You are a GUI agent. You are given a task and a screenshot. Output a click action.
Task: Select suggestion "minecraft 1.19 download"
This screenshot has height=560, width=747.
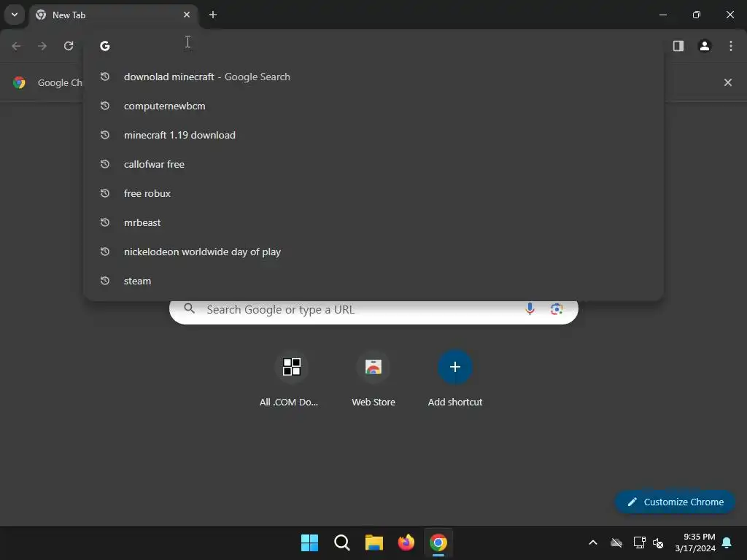[373, 135]
